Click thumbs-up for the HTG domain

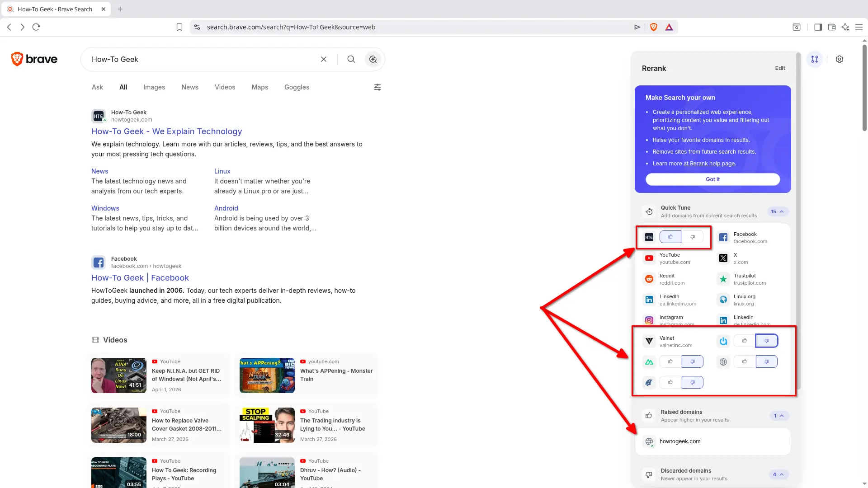click(670, 237)
